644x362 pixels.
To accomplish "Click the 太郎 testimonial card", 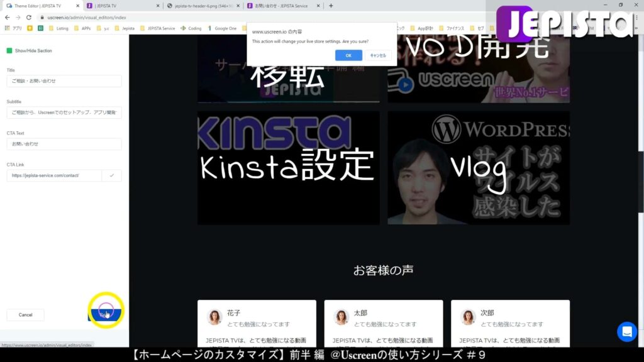I will click(384, 324).
